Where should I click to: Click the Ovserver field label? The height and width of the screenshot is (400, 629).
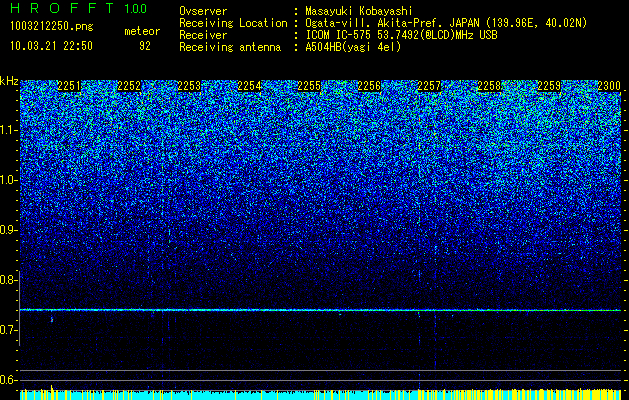tap(203, 11)
